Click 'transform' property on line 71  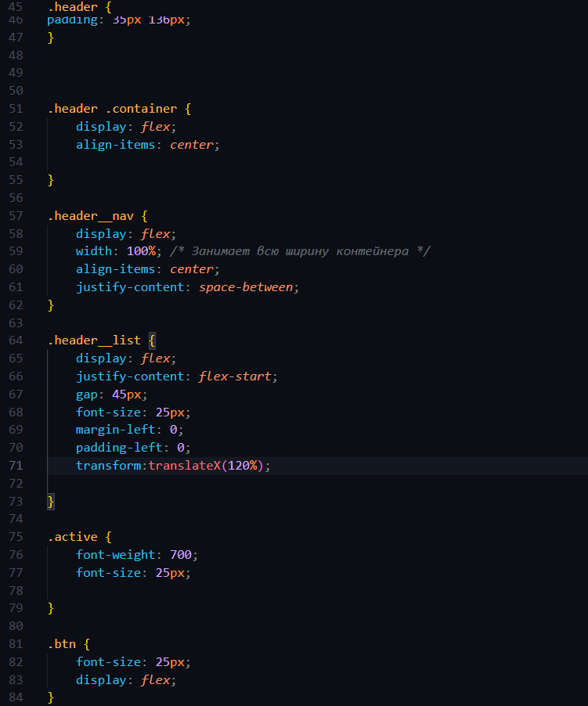(109, 466)
